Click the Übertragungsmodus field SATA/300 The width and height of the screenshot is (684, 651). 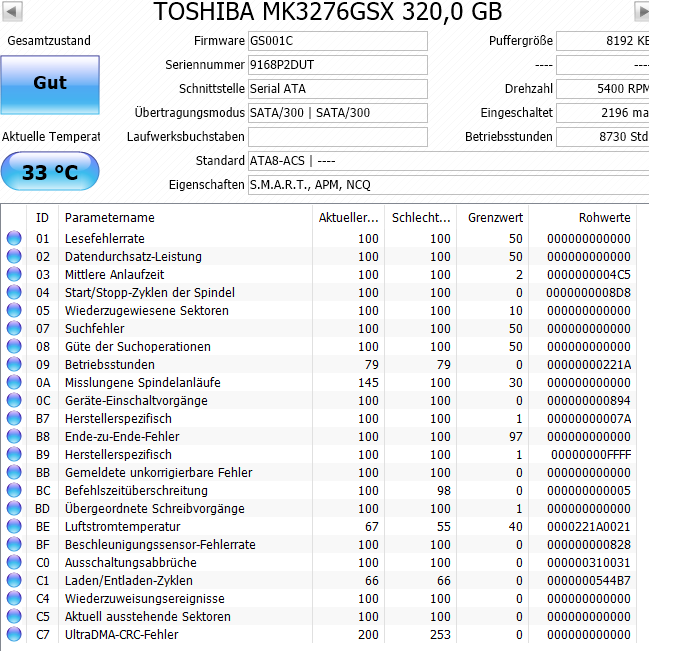(x=338, y=113)
